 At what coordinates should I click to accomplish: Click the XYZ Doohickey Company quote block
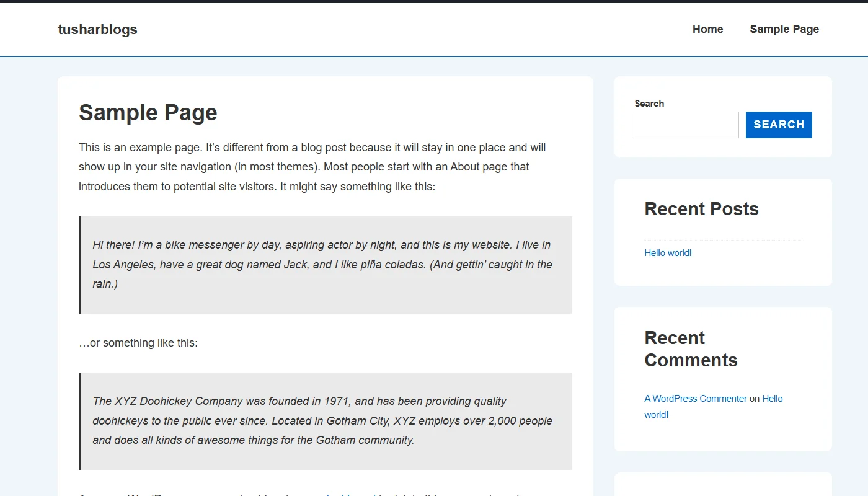point(325,421)
